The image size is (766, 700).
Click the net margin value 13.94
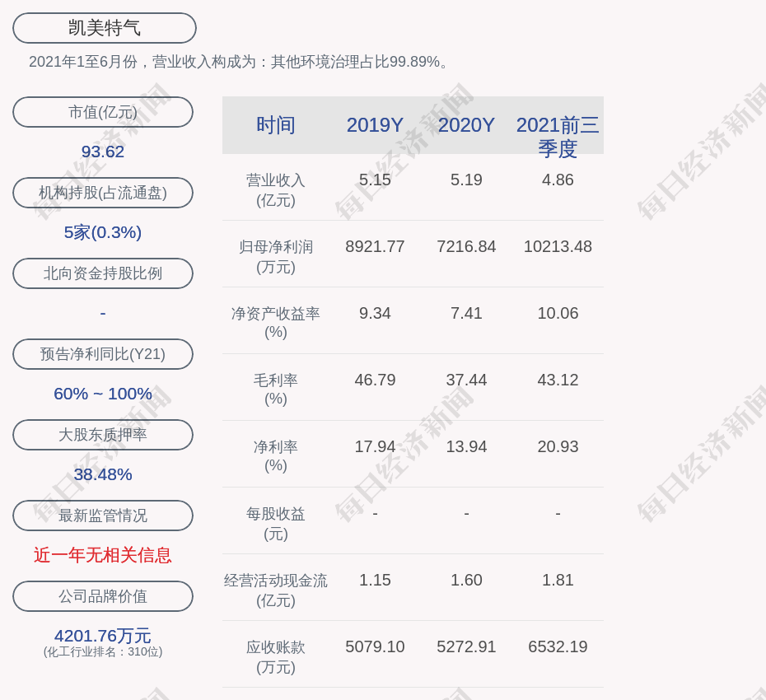click(x=466, y=446)
